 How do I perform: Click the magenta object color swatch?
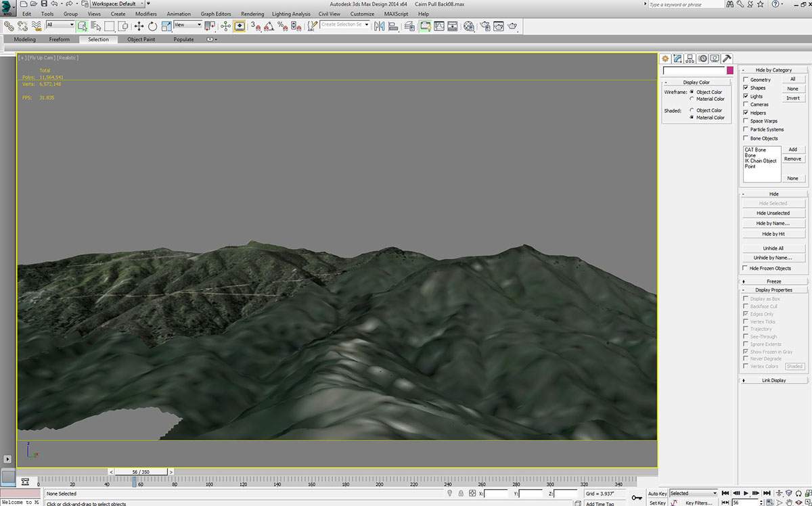(x=729, y=70)
